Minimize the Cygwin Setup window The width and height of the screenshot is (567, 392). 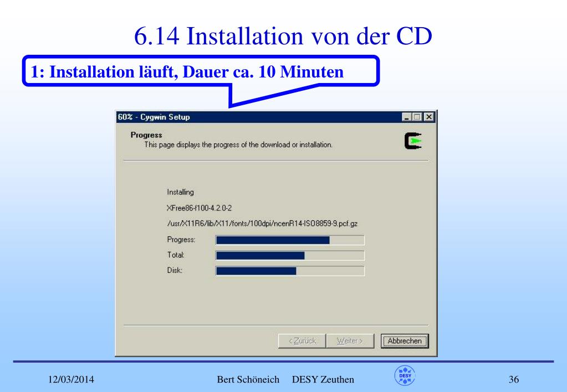tap(407, 117)
